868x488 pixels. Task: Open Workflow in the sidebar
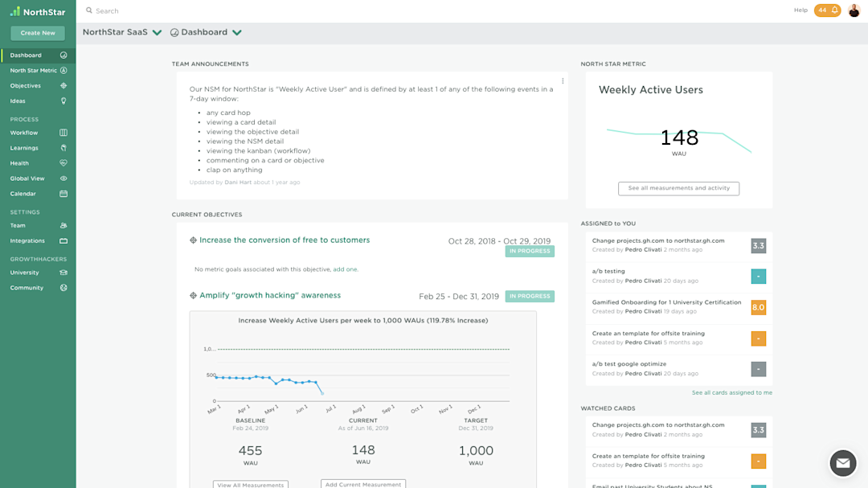pyautogui.click(x=39, y=133)
